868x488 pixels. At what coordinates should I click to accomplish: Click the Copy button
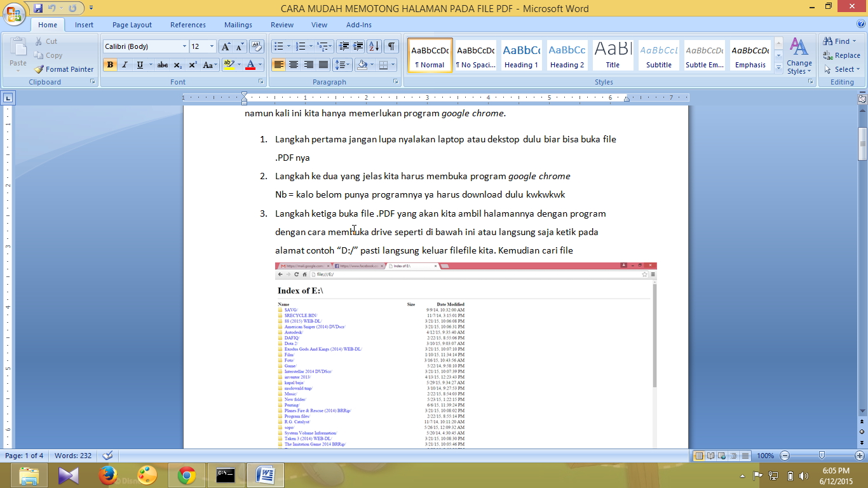coord(48,55)
